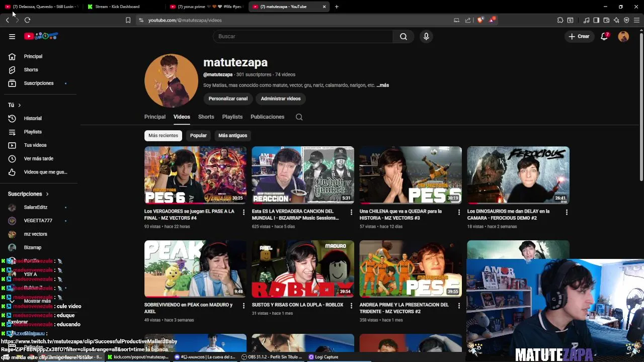Switch to the Videos channel tab
Viewport: 644px width, 362px height.
tap(182, 117)
